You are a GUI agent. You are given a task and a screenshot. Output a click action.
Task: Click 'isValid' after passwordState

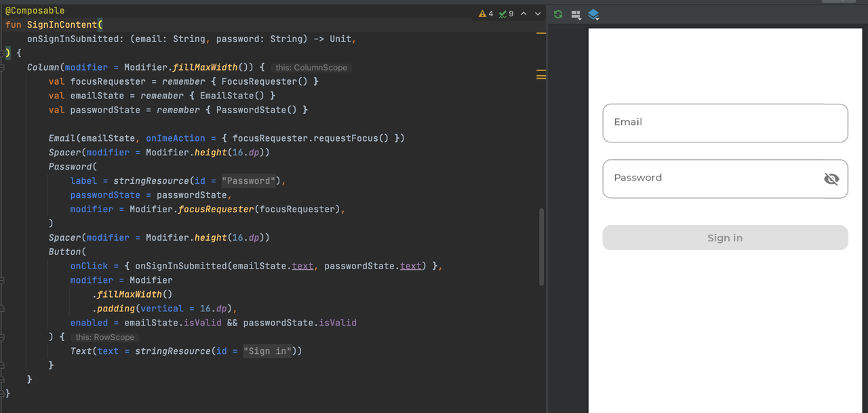pos(338,323)
